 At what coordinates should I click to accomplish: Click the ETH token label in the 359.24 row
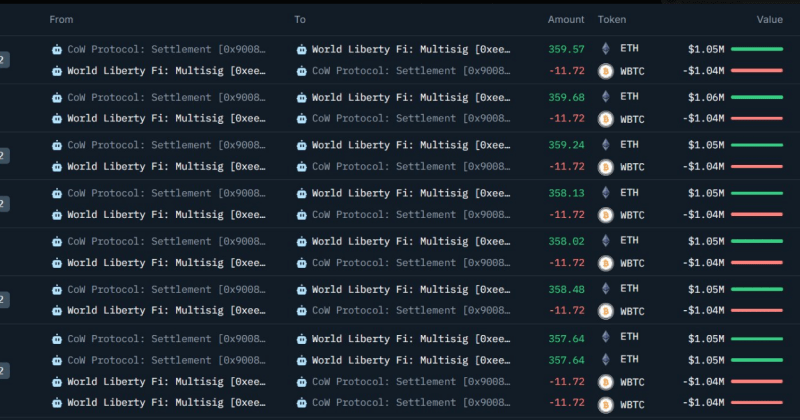pyautogui.click(x=629, y=145)
